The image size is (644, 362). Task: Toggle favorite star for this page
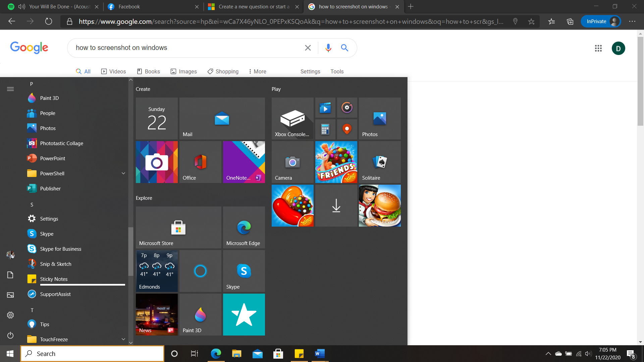531,21
